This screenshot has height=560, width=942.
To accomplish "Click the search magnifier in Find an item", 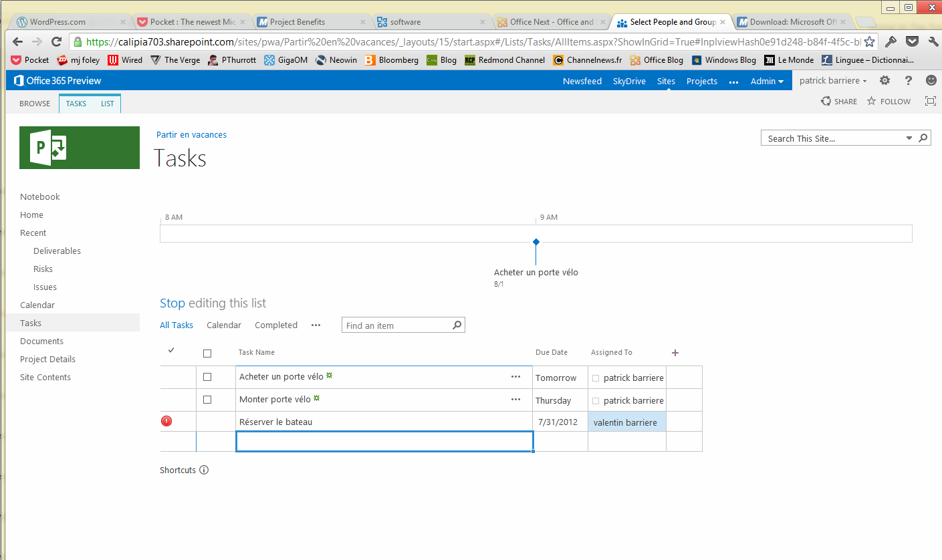I will coord(457,325).
